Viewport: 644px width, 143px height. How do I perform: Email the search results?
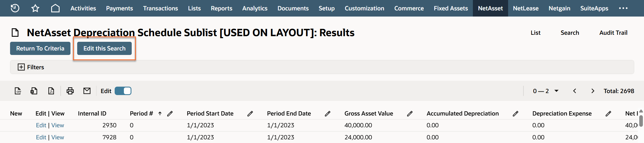[x=87, y=91]
